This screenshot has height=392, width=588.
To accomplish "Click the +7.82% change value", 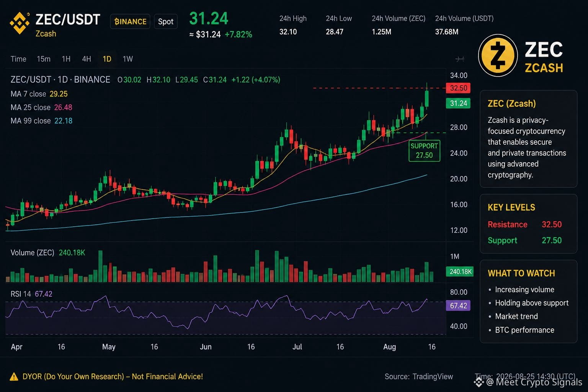I will (238, 34).
